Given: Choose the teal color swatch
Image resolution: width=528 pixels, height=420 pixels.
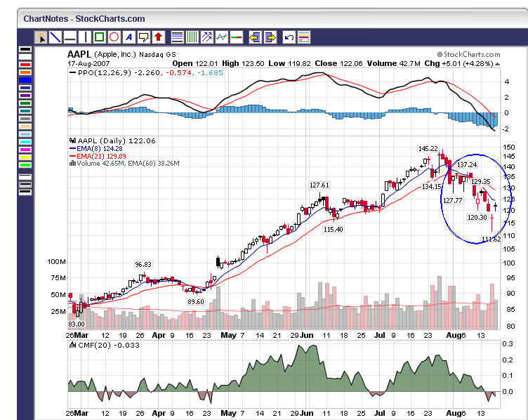Looking at the screenshot, I should click(25, 111).
